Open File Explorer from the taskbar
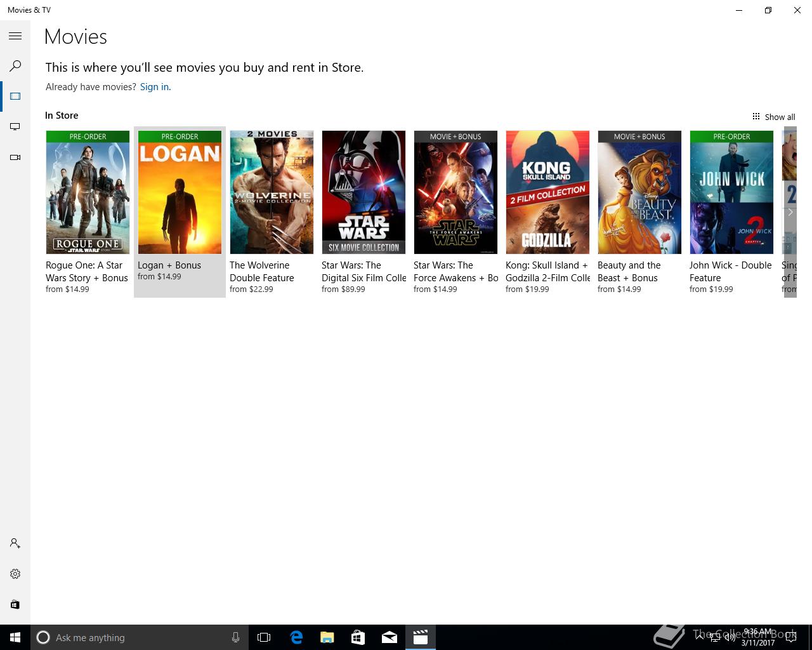812x650 pixels. pos(327,637)
